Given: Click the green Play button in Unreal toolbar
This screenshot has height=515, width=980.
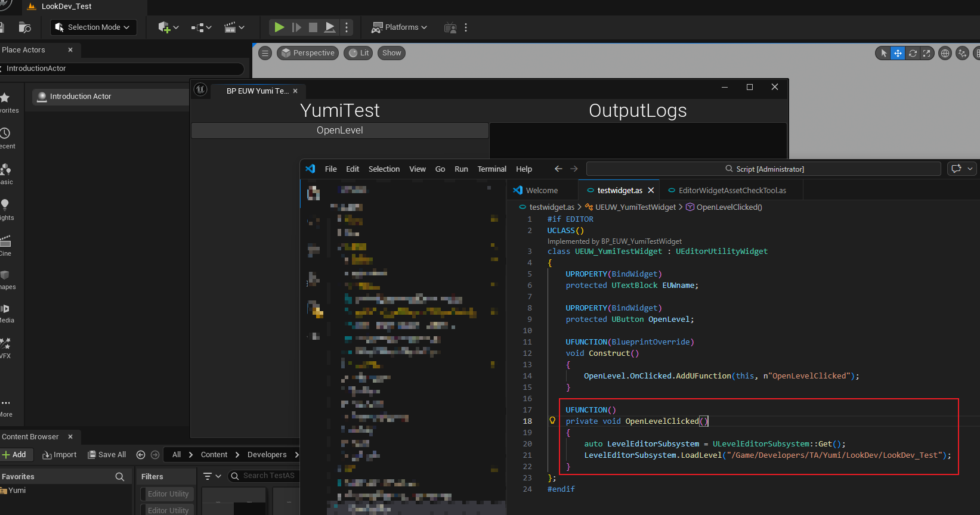Looking at the screenshot, I should coord(279,27).
